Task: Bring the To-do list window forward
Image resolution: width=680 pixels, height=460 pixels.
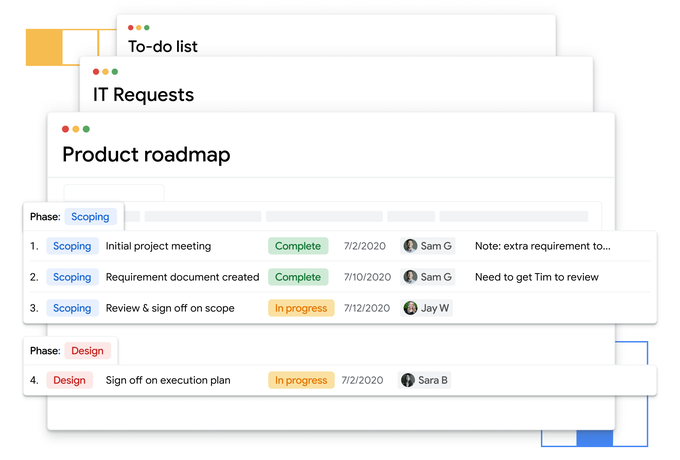Action: pos(163,47)
